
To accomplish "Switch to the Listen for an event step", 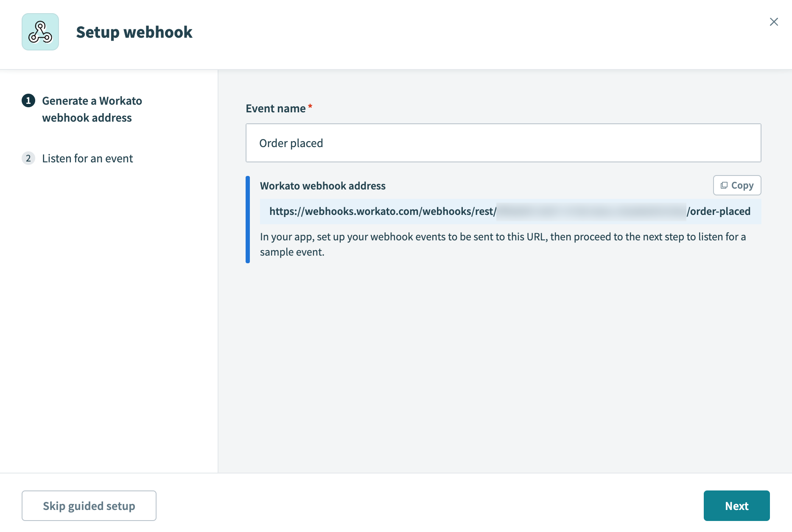I will pos(87,158).
